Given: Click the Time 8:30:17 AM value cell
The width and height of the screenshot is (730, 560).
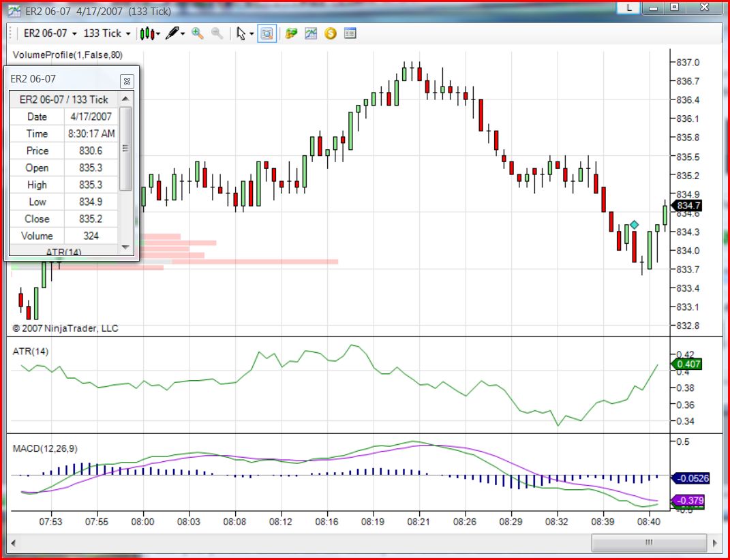Looking at the screenshot, I should click(x=91, y=134).
